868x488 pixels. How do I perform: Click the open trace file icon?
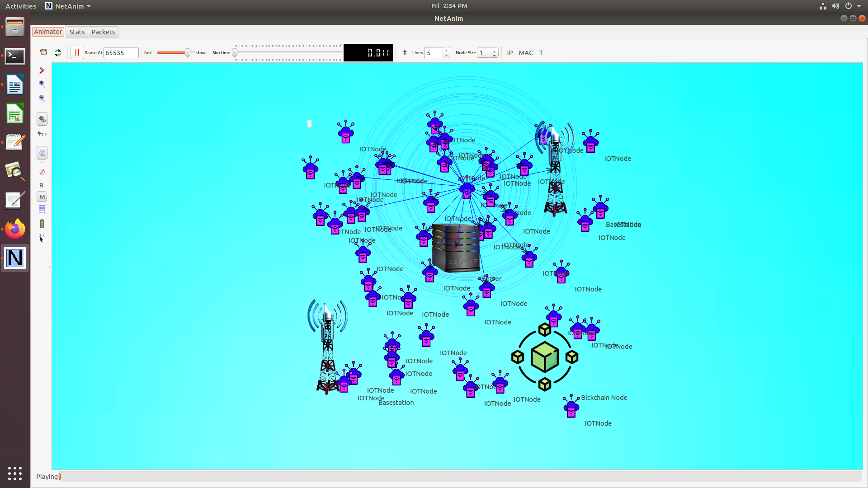(x=43, y=52)
